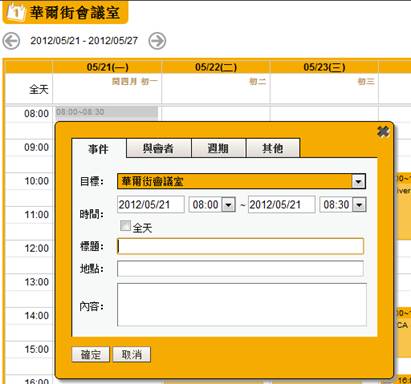Click the end date field after the tilde
Screen dimensions: 411x384
(x=281, y=204)
